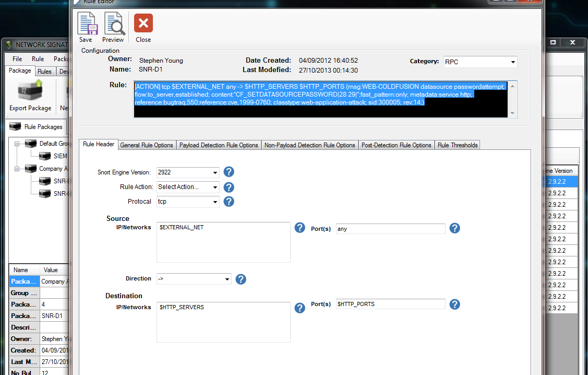The height and width of the screenshot is (375, 588).
Task: Click the red Close icon in toolbar
Action: 143,24
